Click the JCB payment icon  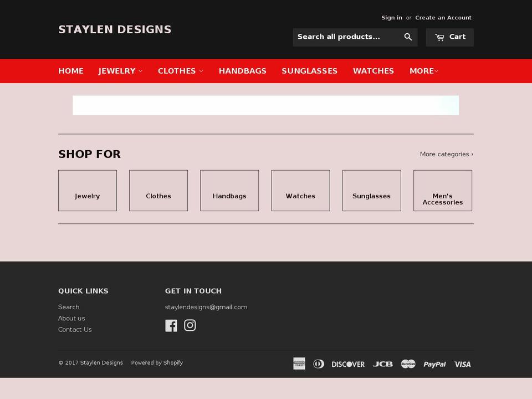[x=383, y=364]
